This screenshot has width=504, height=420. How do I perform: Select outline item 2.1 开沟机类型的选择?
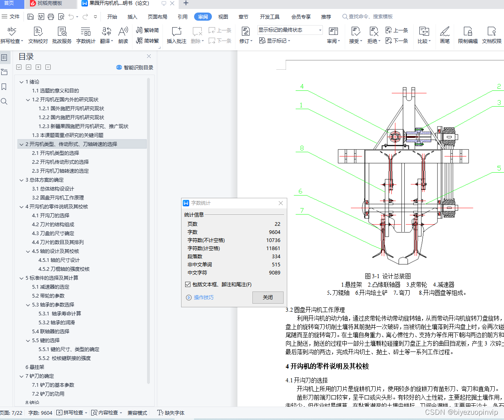coord(56,153)
